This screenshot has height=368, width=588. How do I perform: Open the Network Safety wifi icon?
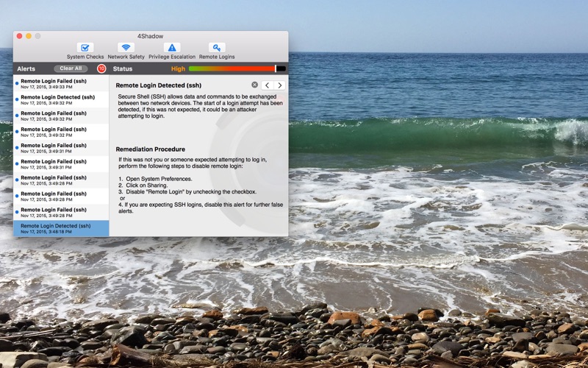(x=126, y=48)
